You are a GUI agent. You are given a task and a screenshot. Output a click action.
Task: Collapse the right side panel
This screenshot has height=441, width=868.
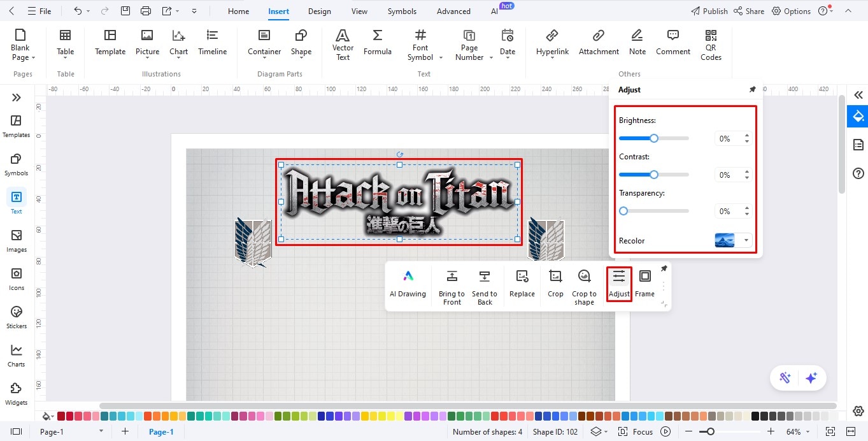[x=858, y=95]
